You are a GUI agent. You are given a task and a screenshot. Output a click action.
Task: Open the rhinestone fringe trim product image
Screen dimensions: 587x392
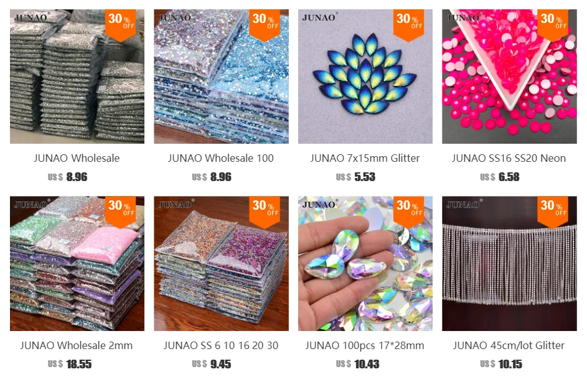pyautogui.click(x=509, y=263)
